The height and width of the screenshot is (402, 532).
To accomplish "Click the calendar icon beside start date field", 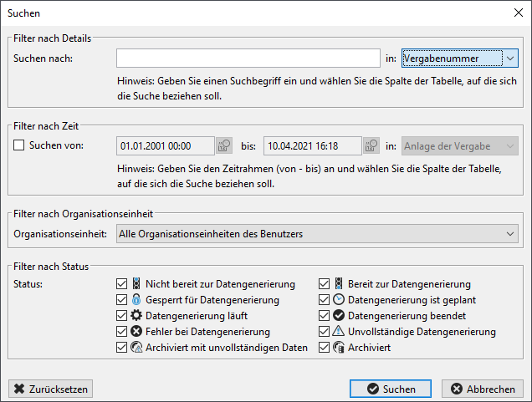I will click(x=224, y=145).
